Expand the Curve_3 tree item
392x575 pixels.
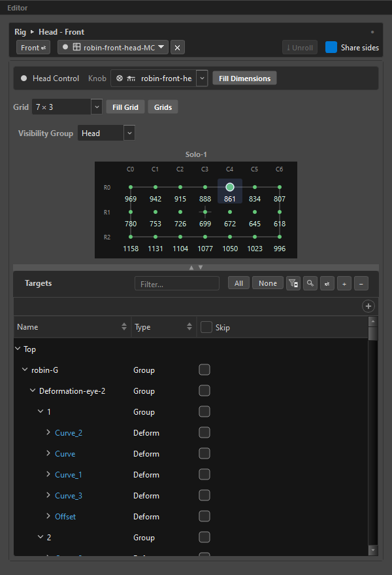pos(48,495)
